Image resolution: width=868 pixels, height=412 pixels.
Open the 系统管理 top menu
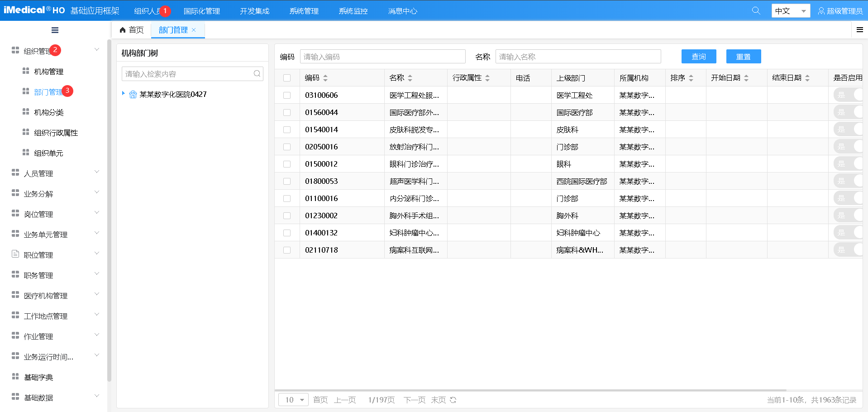(x=304, y=11)
